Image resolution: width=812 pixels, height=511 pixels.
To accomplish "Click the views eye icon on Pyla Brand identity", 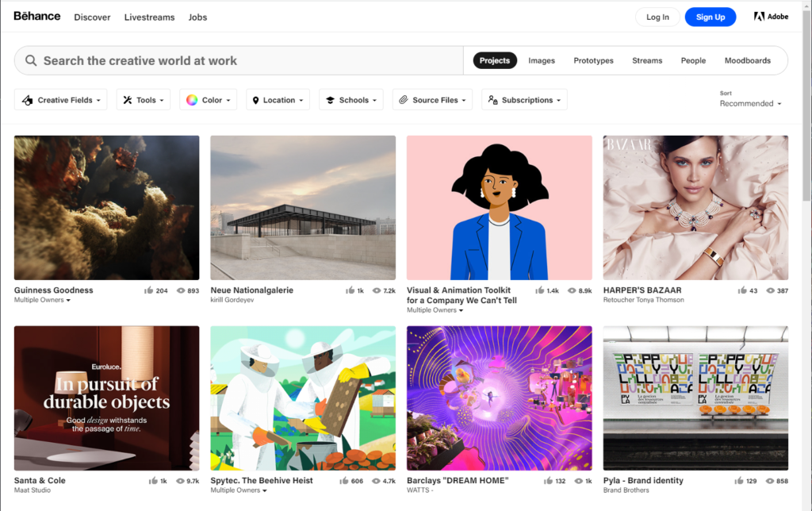I will 770,481.
